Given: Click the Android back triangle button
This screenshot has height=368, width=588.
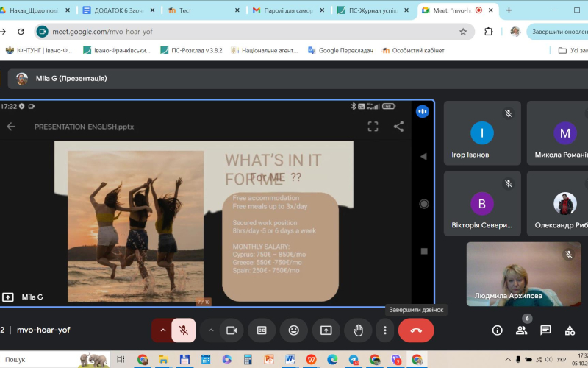Looking at the screenshot, I should click(424, 156).
